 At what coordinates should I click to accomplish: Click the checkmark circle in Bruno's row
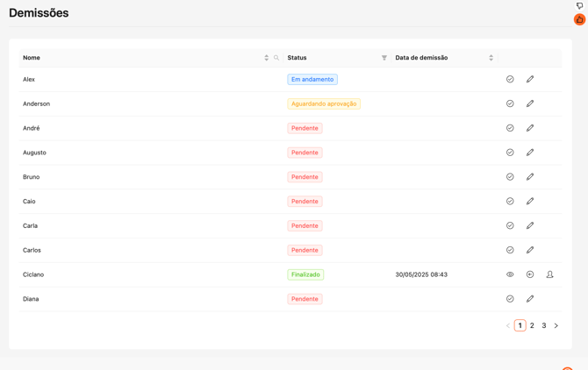click(x=510, y=177)
